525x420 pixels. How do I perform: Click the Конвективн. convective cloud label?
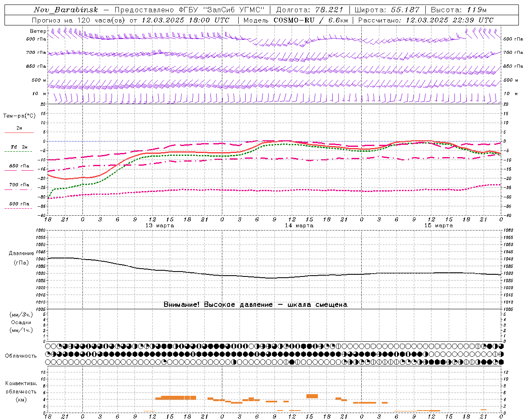(x=21, y=383)
